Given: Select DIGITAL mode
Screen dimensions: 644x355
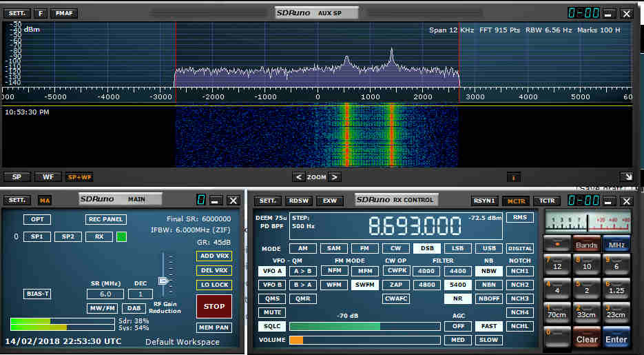Looking at the screenshot, I should pyautogui.click(x=520, y=248).
